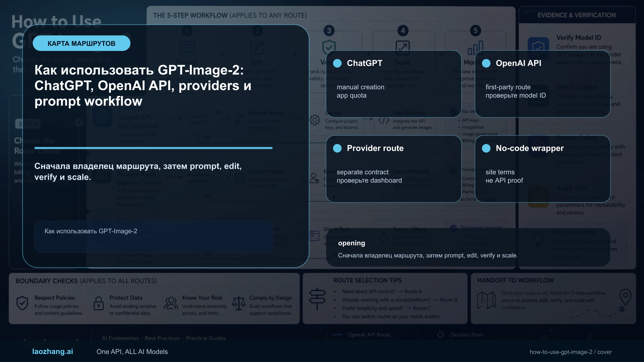The image size is (644, 362).
Task: Click the user-check icon in Provider row
Action: (x=314, y=178)
